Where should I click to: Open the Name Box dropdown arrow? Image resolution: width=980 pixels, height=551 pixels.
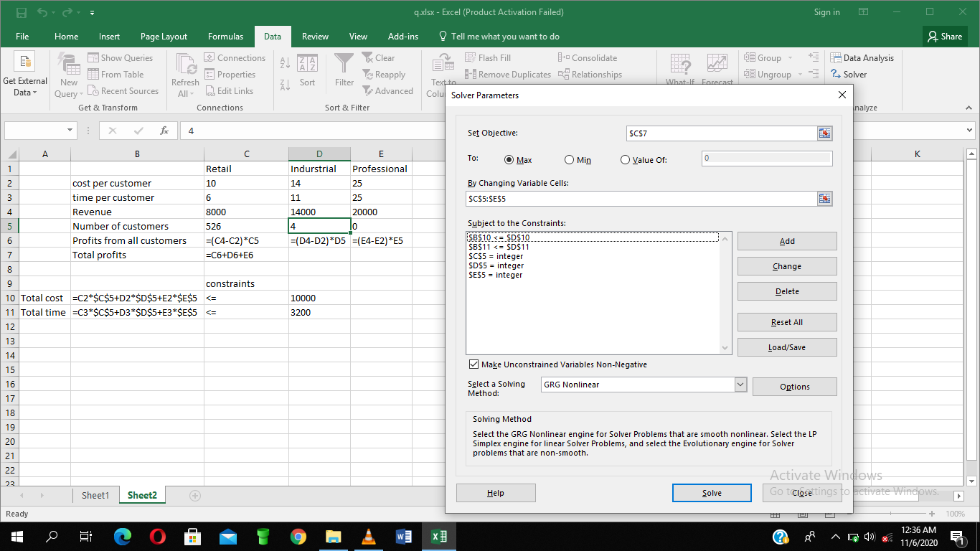[70, 131]
